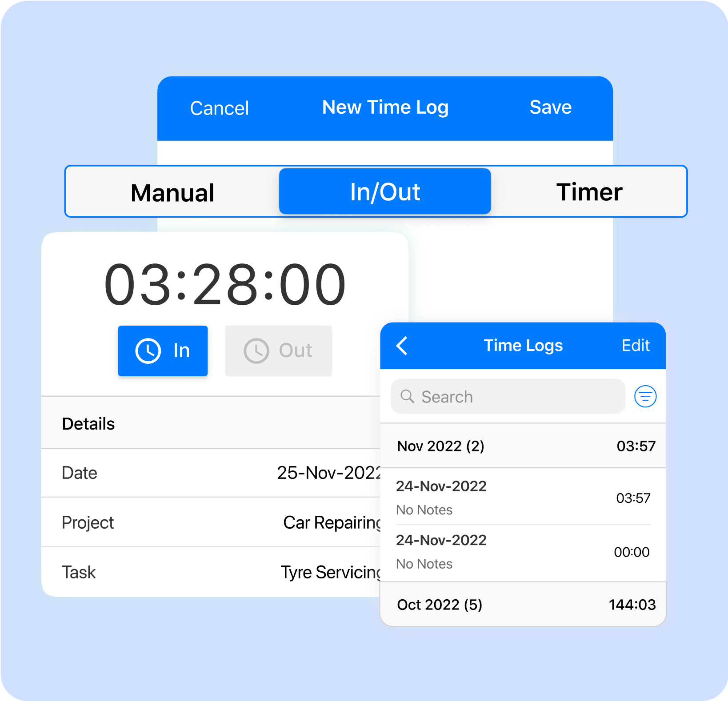Click the In punch-in button

(163, 350)
